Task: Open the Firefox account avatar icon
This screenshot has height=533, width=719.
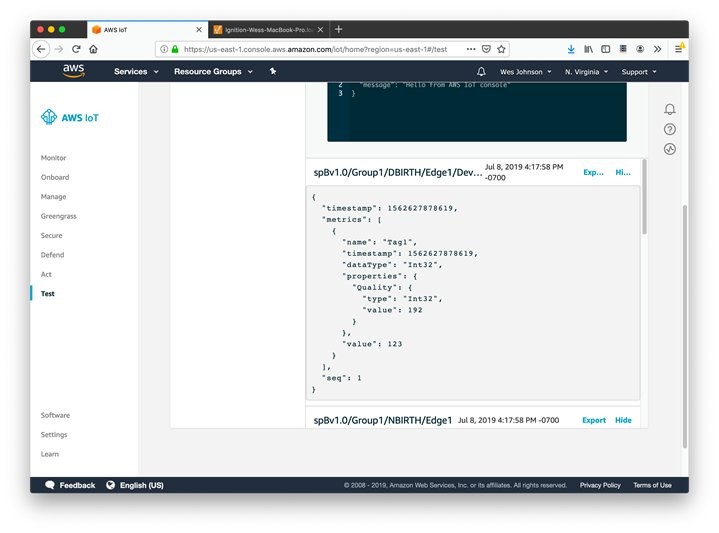Action: point(640,49)
